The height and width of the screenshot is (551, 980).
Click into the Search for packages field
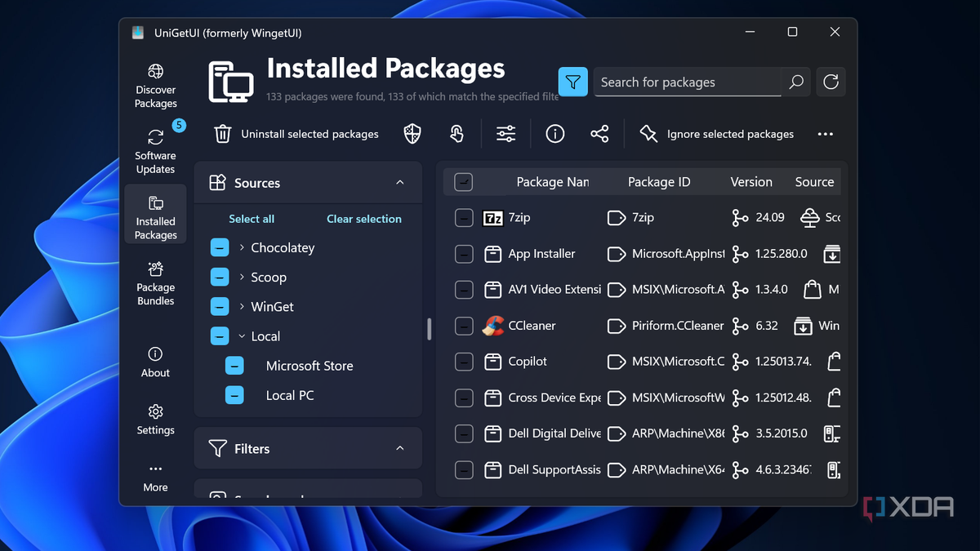click(688, 82)
